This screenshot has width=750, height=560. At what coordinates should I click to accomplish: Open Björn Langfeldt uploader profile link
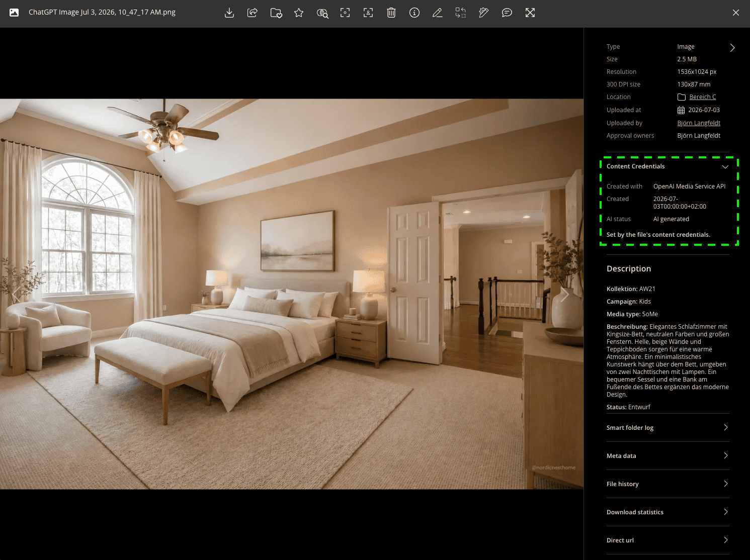point(699,123)
